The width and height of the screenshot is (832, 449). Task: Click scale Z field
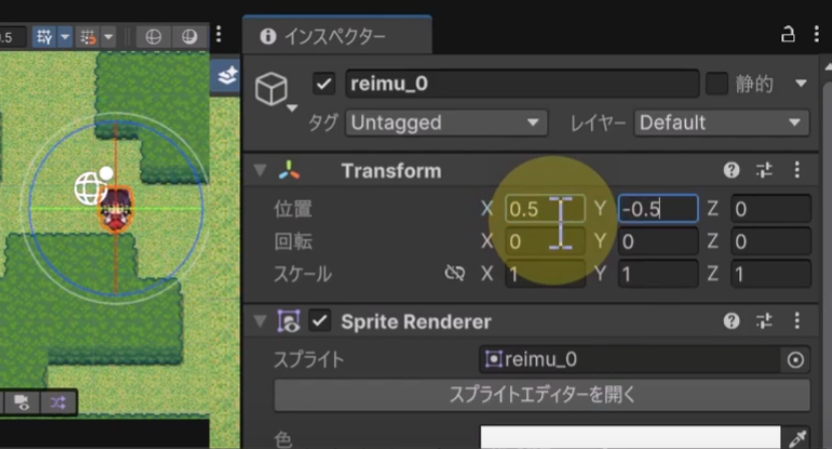[771, 274]
